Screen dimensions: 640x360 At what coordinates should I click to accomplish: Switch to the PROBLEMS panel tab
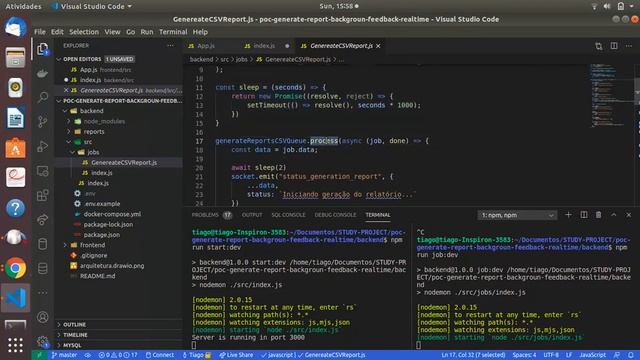point(205,215)
